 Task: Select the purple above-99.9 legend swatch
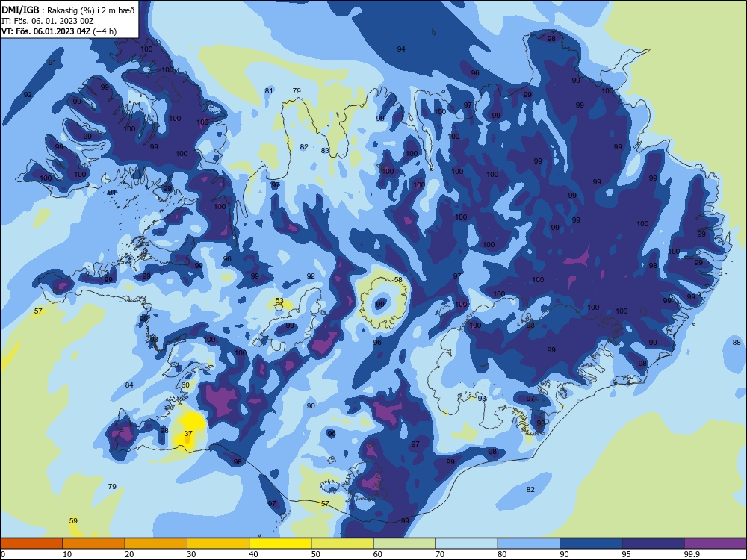715,544
